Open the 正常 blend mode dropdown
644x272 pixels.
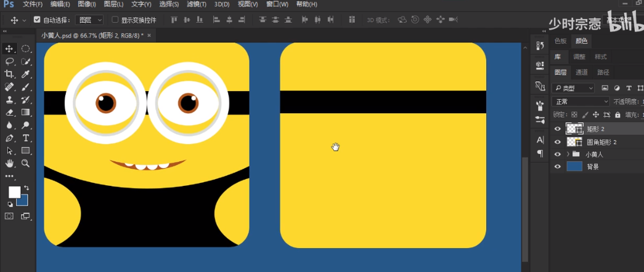coord(581,102)
